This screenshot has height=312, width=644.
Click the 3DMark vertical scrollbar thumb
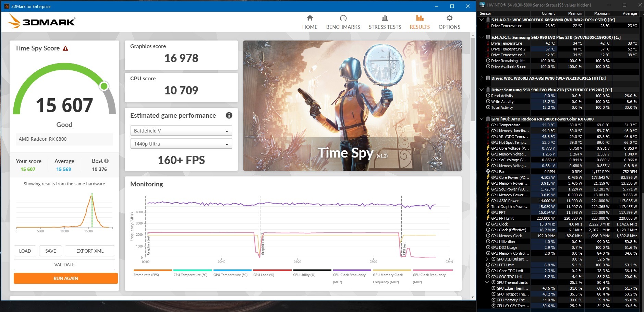(x=473, y=80)
